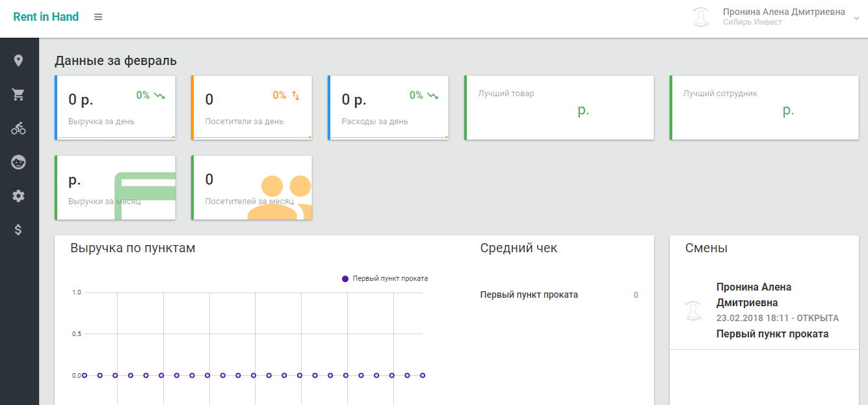Open the Посетители за день card
This screenshot has height=405, width=868.
(x=252, y=108)
